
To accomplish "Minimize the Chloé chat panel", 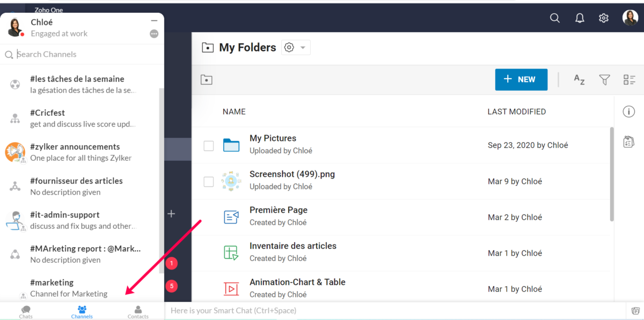I will (154, 20).
